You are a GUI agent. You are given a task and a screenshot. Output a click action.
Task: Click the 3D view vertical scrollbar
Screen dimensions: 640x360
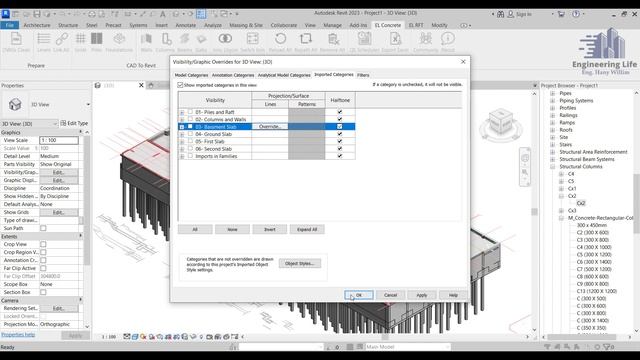click(534, 212)
